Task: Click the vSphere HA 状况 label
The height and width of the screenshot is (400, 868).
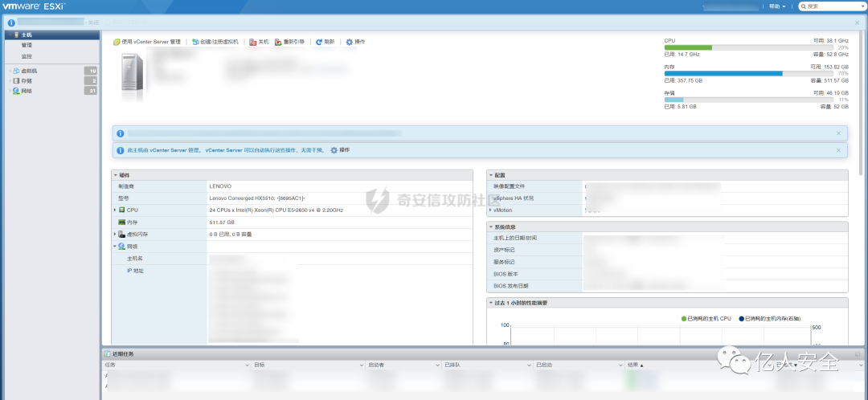Action: point(513,198)
